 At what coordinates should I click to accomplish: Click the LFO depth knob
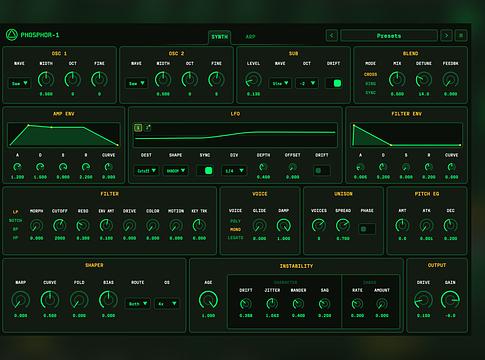pos(263,167)
